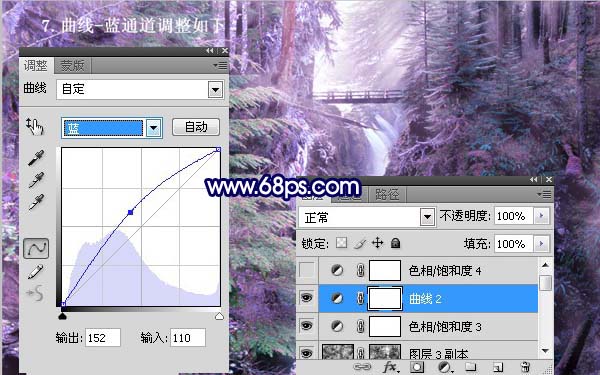
Task: Click the mask link icon of 曲线 2
Action: tap(360, 298)
